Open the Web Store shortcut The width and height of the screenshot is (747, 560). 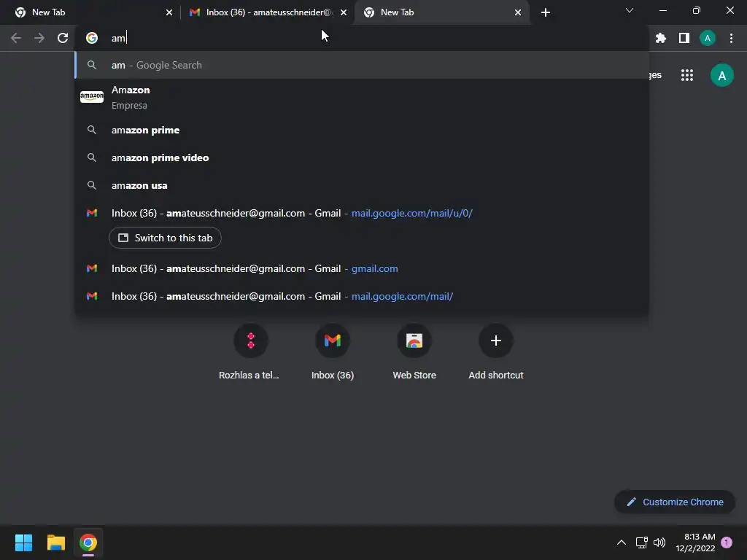(414, 352)
